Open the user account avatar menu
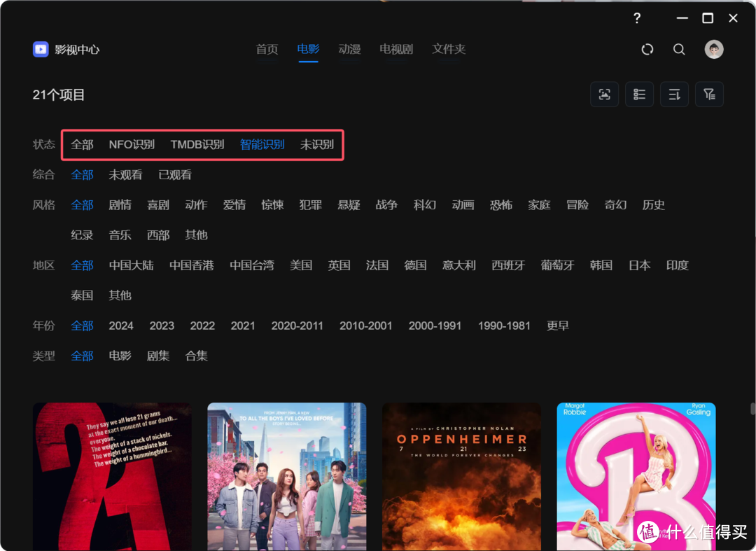The height and width of the screenshot is (551, 756). (x=713, y=49)
